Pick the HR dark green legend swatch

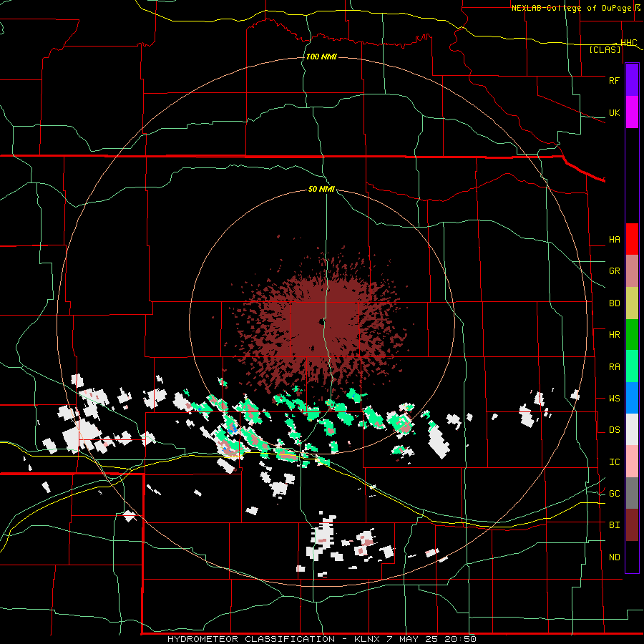click(x=632, y=335)
